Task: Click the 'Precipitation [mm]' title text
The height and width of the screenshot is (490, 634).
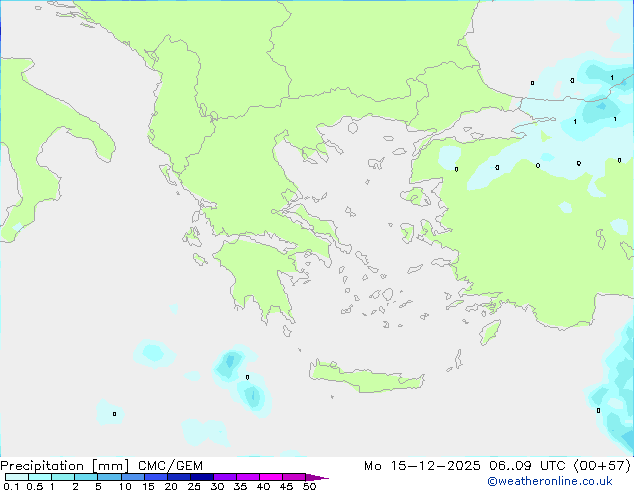Action: (x=65, y=466)
